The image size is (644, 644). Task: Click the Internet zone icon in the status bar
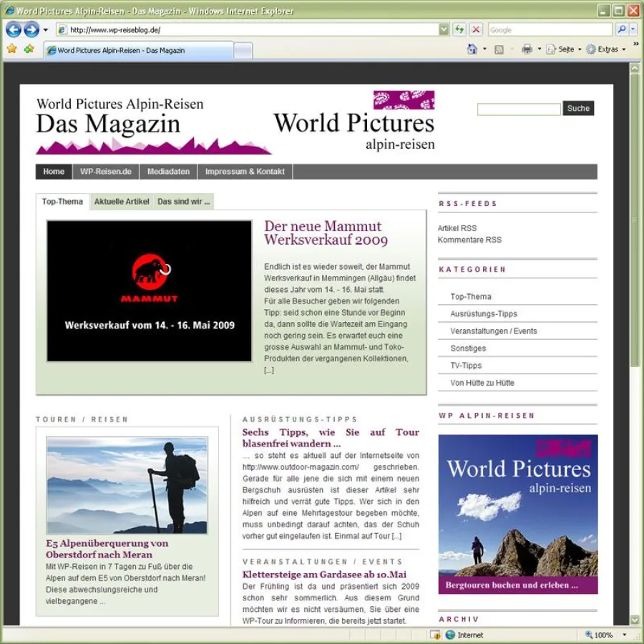(x=448, y=634)
